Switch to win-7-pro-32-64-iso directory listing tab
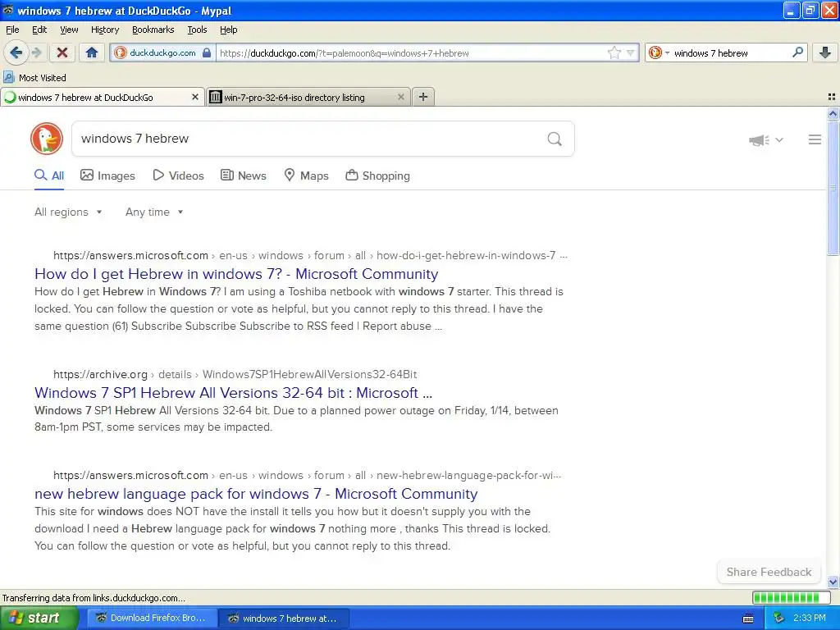840x630 pixels. [308, 97]
